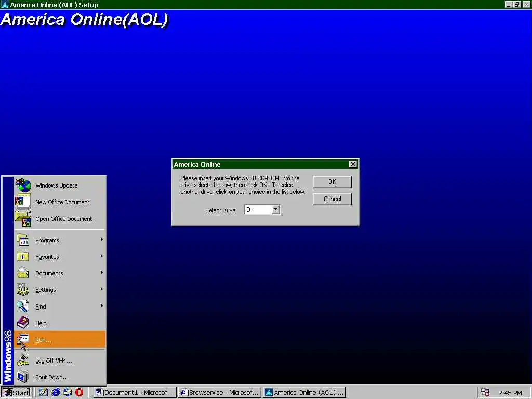
Task: Choose Log Off VM4... entry
Action: click(60, 361)
